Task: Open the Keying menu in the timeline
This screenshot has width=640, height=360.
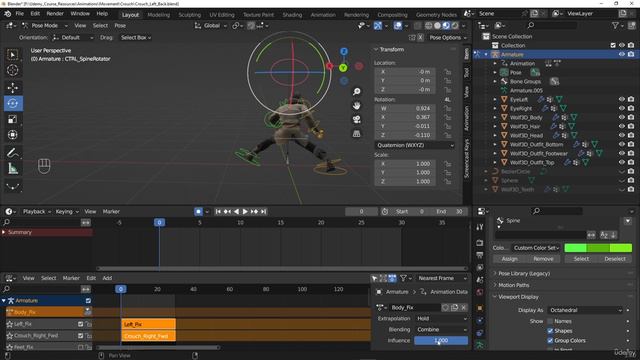Action: 67,211
